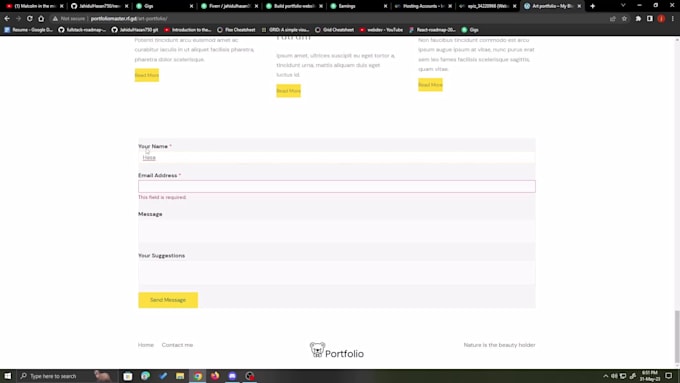Click into the Message text area
Viewport: 680px width, 383px height.
[x=337, y=232]
